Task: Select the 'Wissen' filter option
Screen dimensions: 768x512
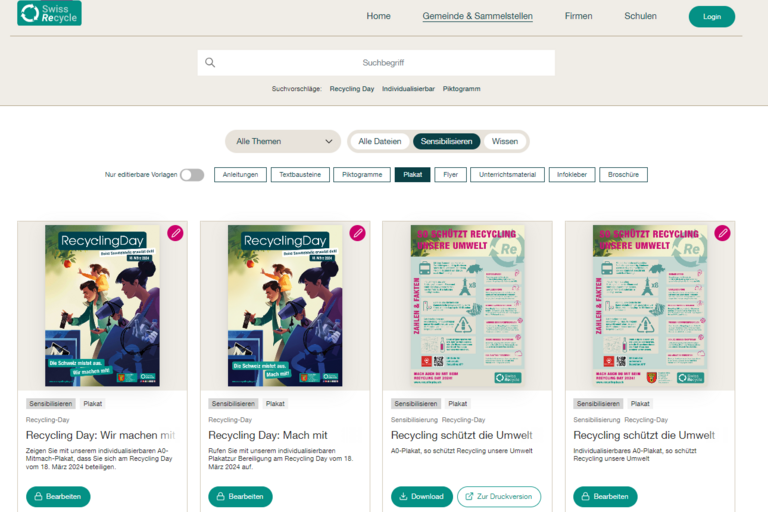Action: coord(505,142)
